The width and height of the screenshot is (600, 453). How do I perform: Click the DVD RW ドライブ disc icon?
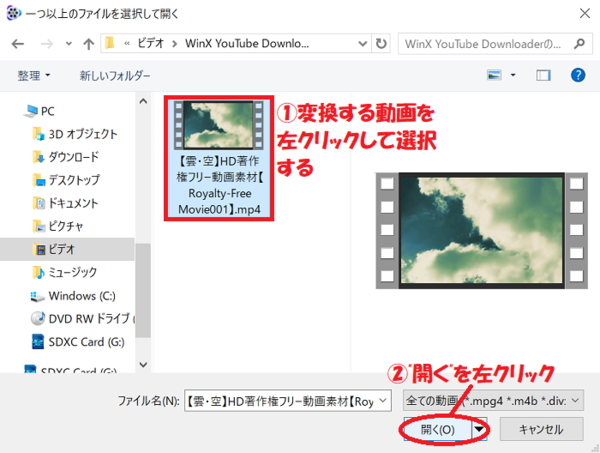coord(38,319)
